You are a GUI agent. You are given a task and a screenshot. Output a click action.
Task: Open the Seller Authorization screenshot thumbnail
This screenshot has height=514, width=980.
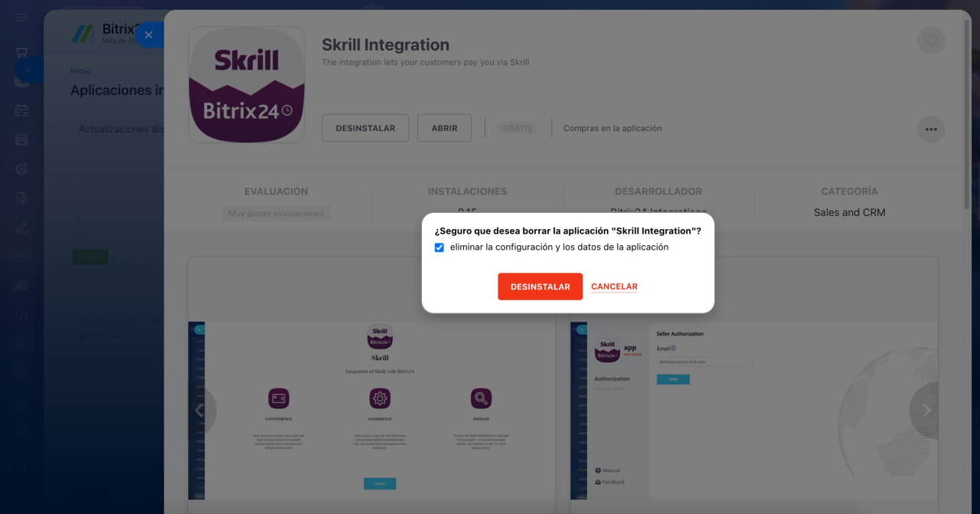754,411
